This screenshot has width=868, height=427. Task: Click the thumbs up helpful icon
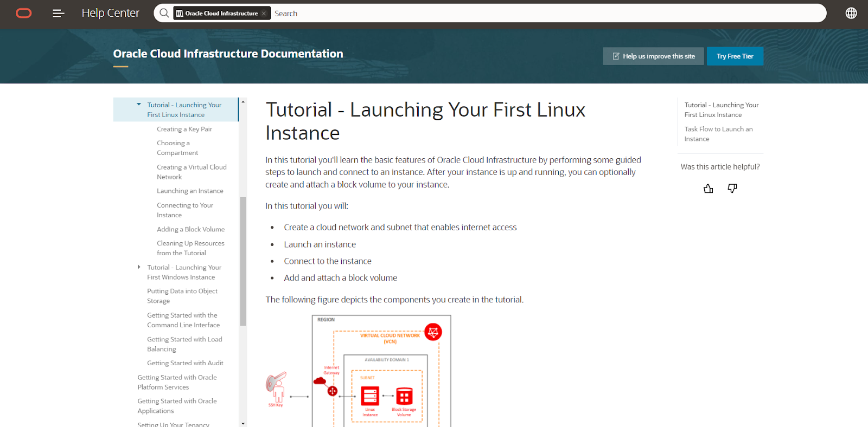click(709, 189)
